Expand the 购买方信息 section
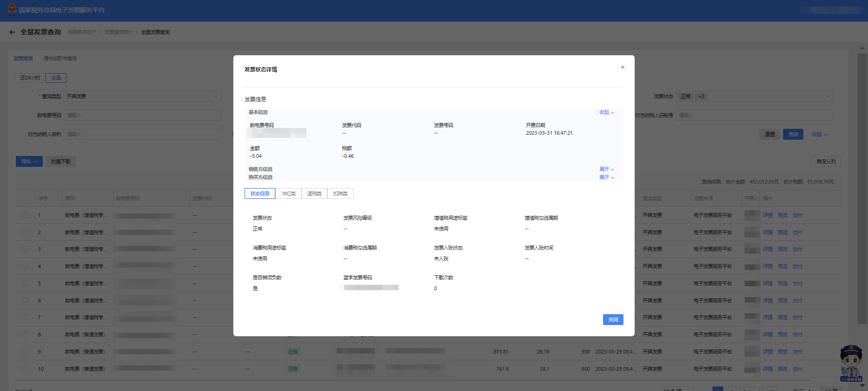This screenshot has width=868, height=391. (x=606, y=178)
